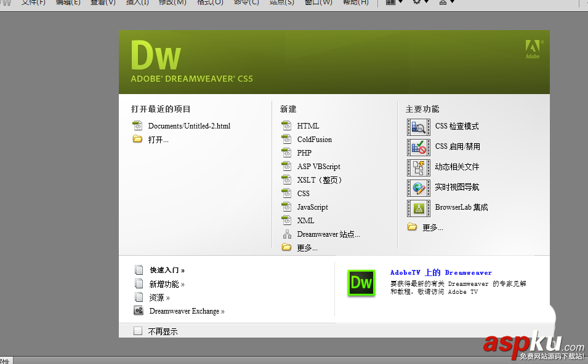Create a new ASP VBScript document
This screenshot has width=588, height=364.
(319, 166)
